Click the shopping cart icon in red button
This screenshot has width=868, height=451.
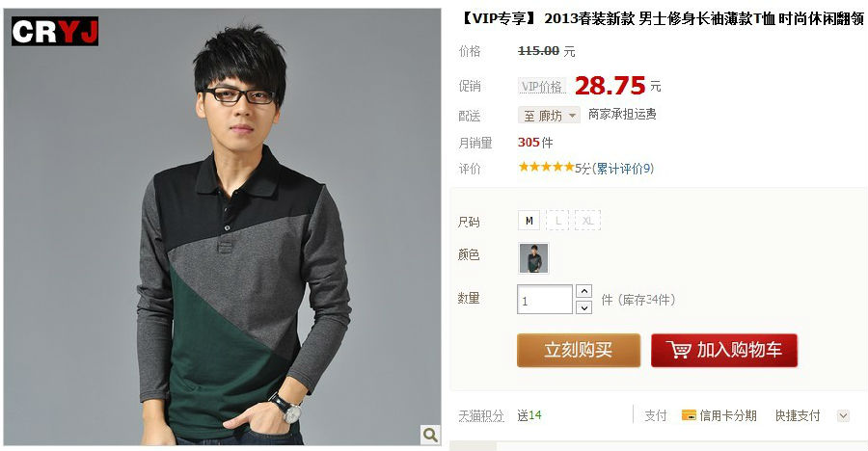pos(678,350)
